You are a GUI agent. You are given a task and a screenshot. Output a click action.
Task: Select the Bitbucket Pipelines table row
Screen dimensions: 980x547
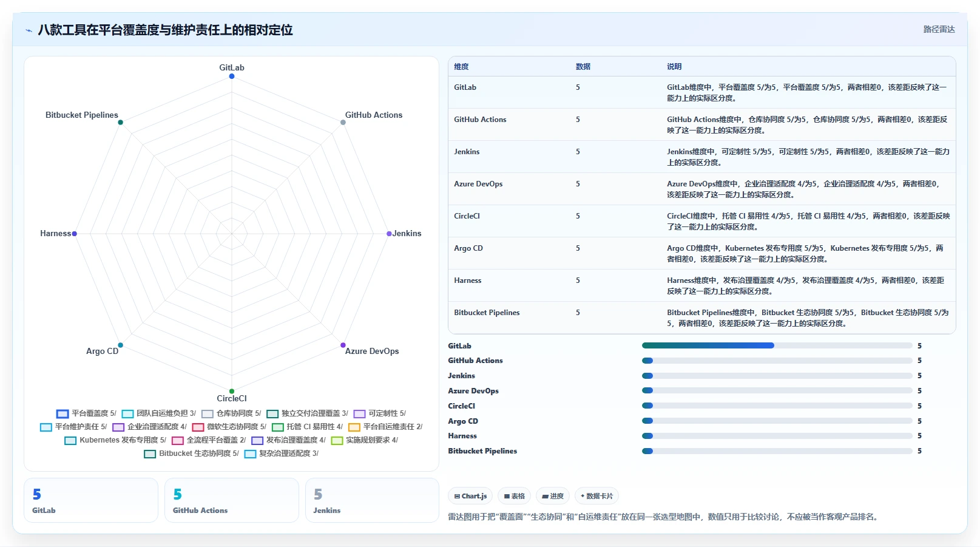(701, 318)
